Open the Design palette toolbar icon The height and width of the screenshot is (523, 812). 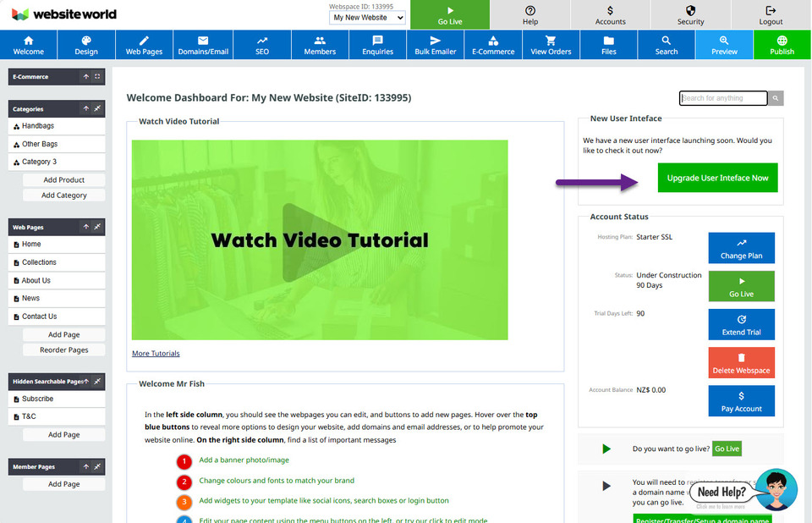[x=85, y=40]
